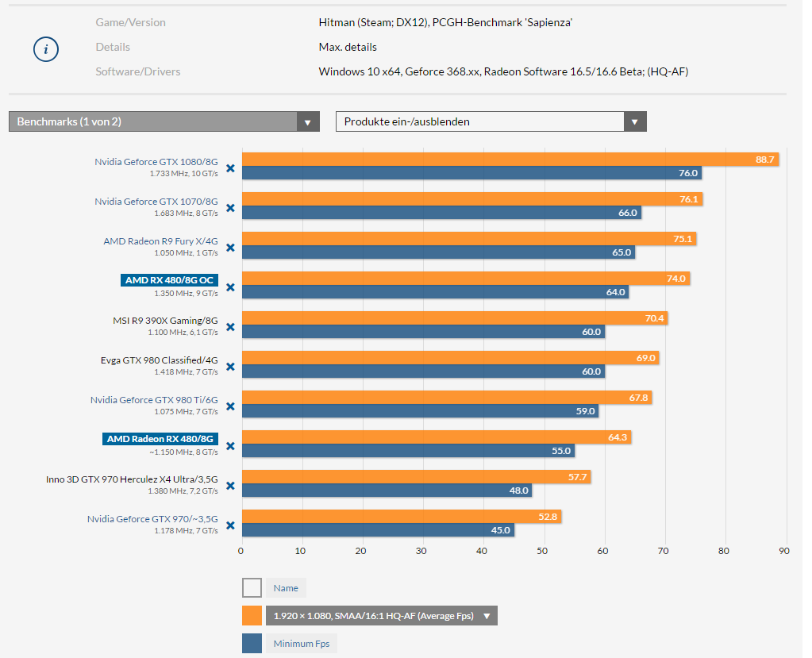812x658 pixels.
Task: Click the orange 57.7 bar for Inno 3D GTX 970
Action: (x=417, y=477)
